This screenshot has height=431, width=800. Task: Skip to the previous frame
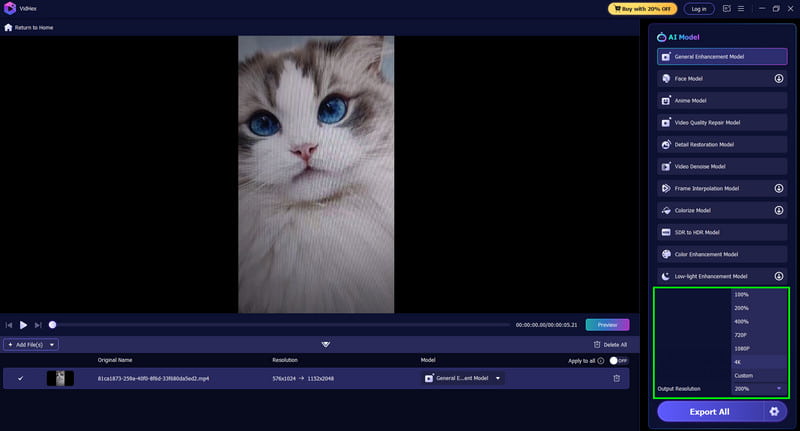click(x=9, y=325)
